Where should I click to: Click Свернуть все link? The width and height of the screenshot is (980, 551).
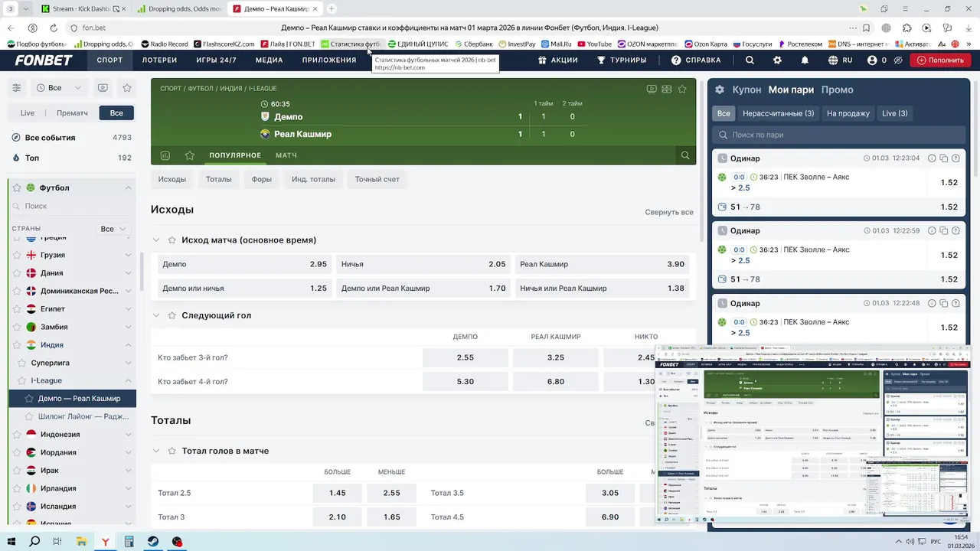[669, 212]
